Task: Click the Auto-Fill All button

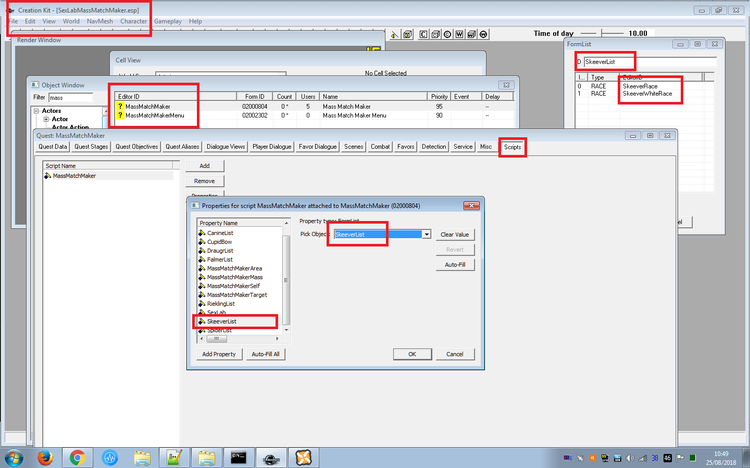Action: (x=265, y=354)
